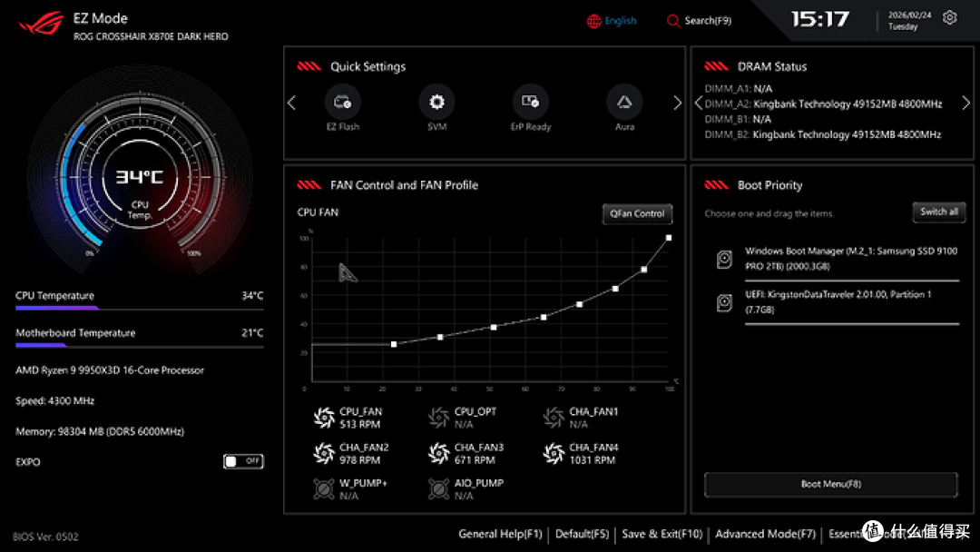The width and height of the screenshot is (980, 552).
Task: Open the EZ Flash utility icon
Action: pyautogui.click(x=342, y=102)
